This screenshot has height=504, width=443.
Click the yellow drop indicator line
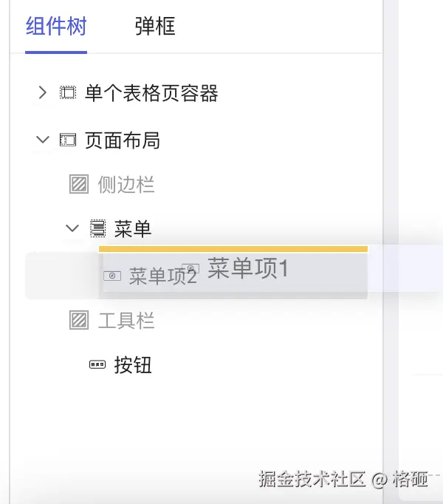(x=233, y=249)
